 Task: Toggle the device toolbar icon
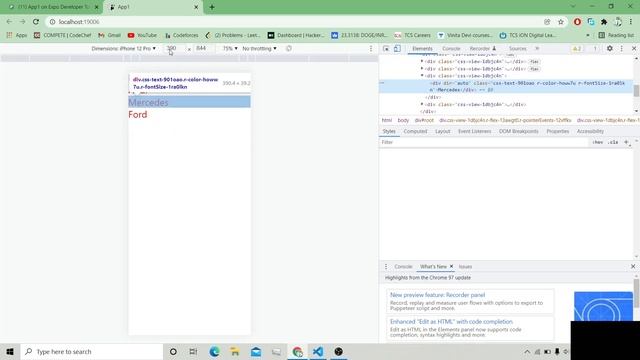(397, 48)
